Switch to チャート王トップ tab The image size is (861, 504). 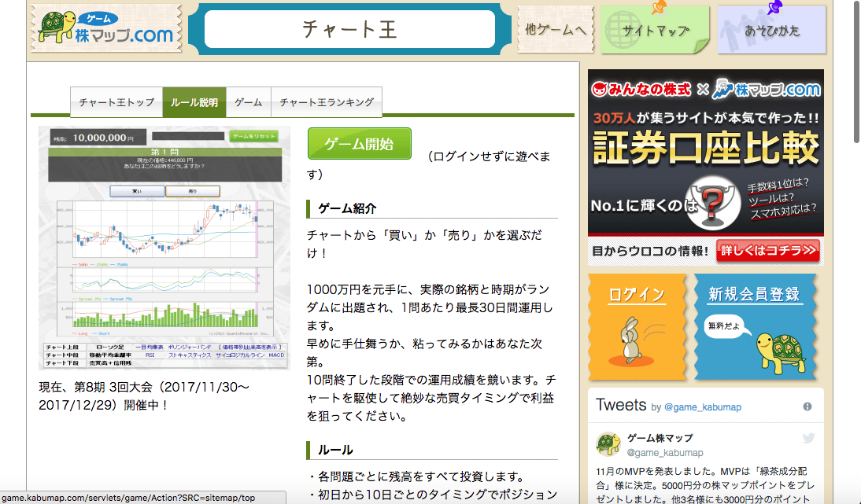(x=116, y=103)
